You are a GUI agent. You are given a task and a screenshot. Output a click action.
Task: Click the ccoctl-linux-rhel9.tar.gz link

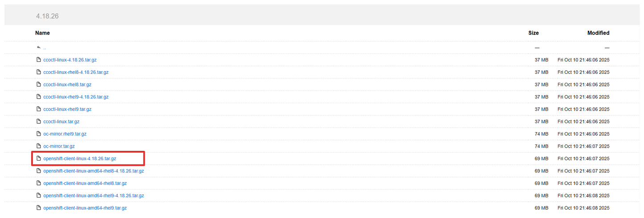[x=67, y=109]
